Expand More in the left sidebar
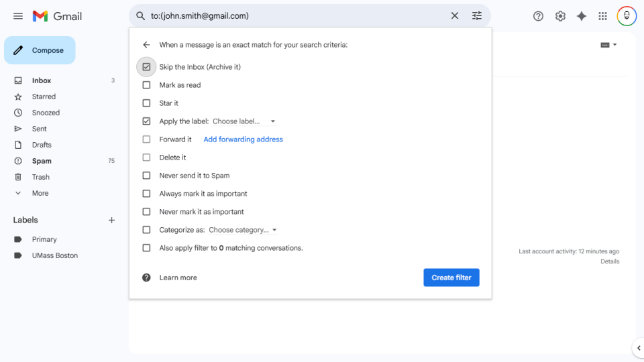This screenshot has height=362, width=644. click(40, 193)
